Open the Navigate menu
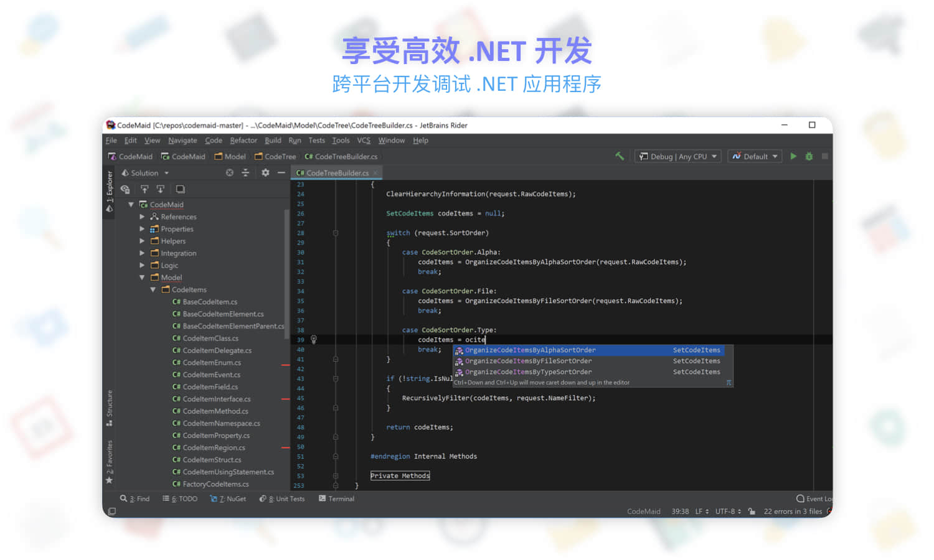The height and width of the screenshot is (560, 934). click(182, 141)
